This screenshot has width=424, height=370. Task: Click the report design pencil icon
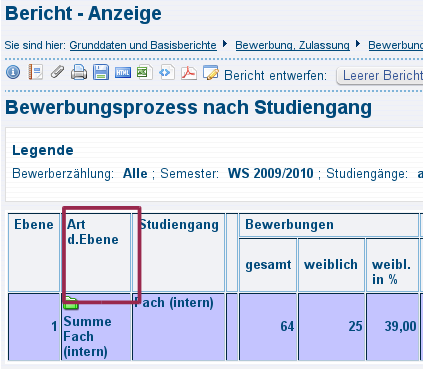tap(211, 72)
